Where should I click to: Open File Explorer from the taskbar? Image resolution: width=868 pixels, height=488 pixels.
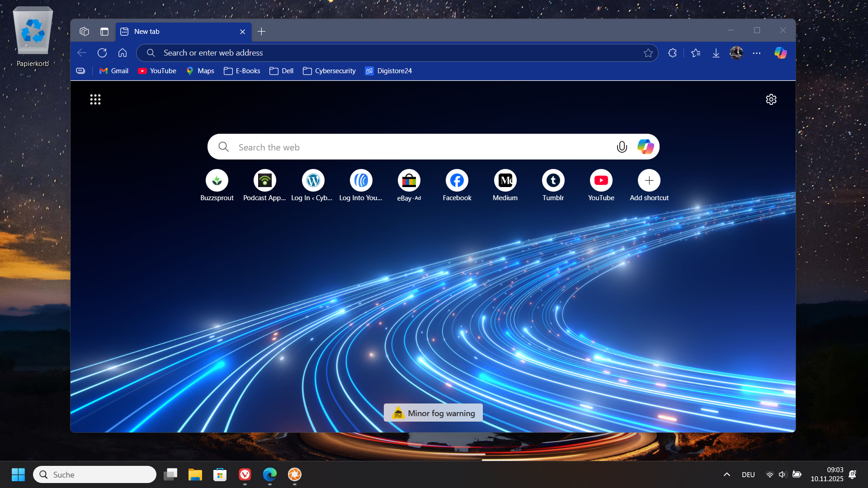point(195,474)
